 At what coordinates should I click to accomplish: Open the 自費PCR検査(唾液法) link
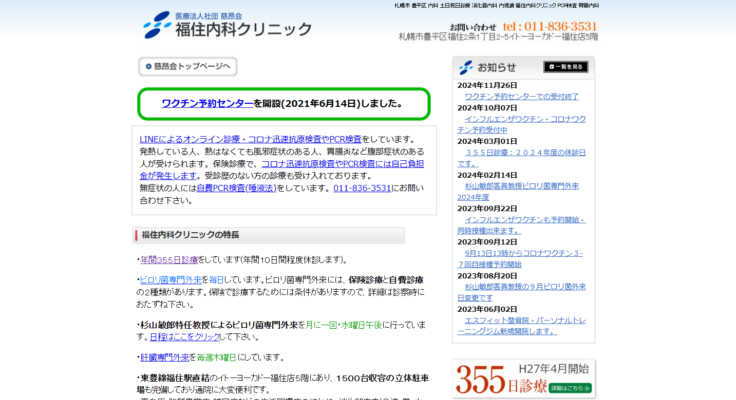(x=236, y=188)
